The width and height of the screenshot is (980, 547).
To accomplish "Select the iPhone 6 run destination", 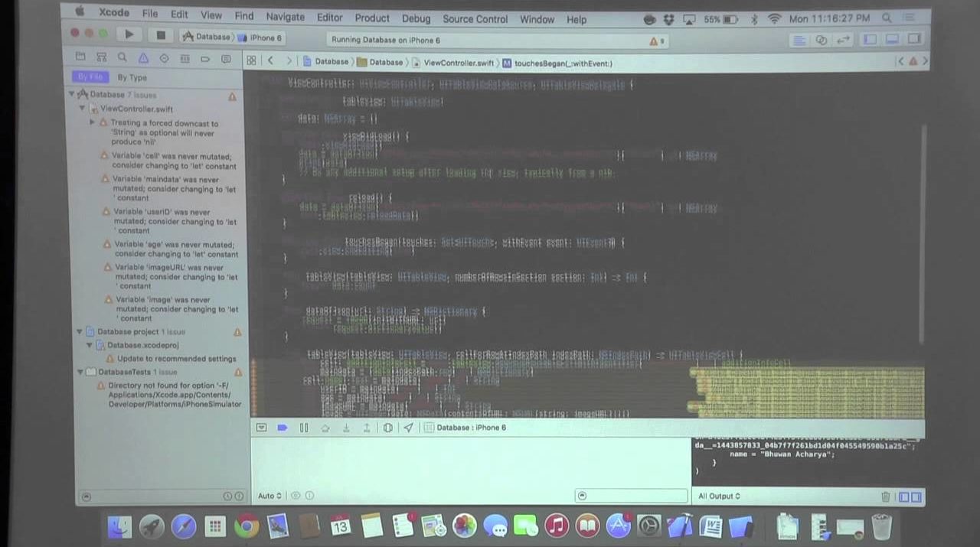I will [260, 37].
